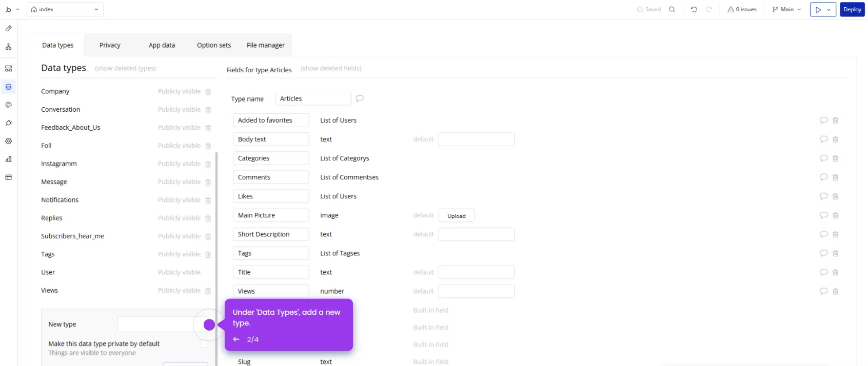The width and height of the screenshot is (868, 366).
Task: Open comment bubble next to Type name
Action: click(x=360, y=98)
